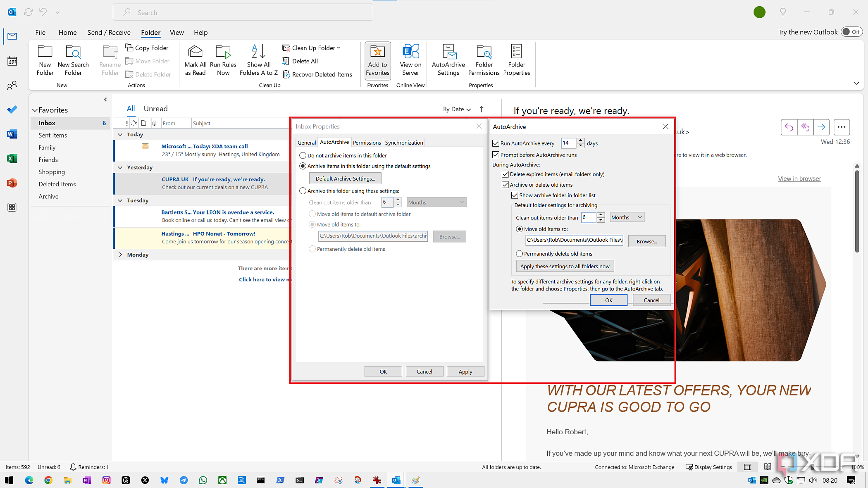This screenshot has width=868, height=488.
Task: Open Excel from left sidebar
Action: point(12,159)
